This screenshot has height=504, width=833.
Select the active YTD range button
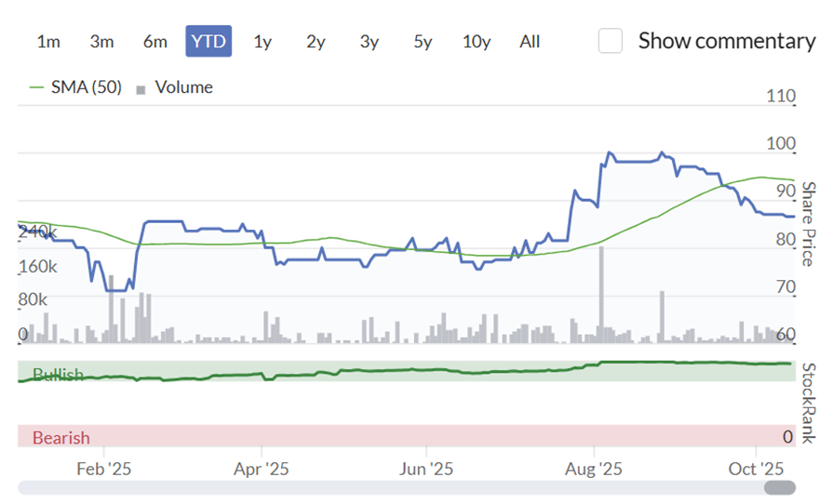tap(208, 42)
